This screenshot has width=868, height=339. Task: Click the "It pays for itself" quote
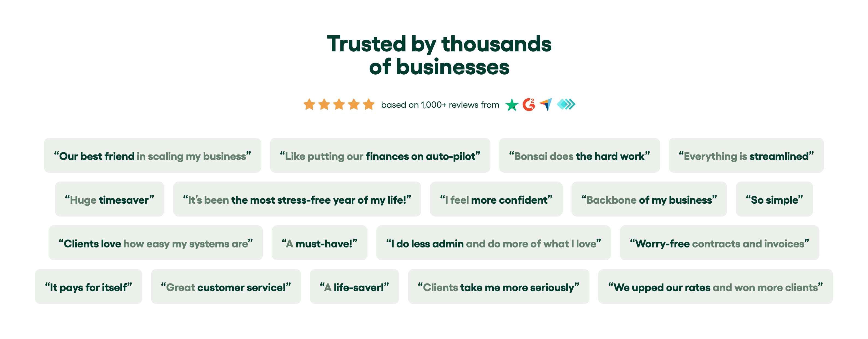tap(88, 287)
